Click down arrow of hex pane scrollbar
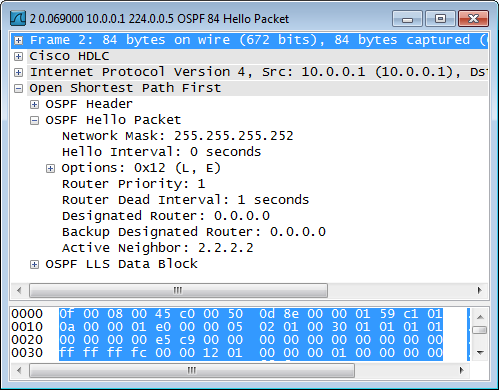 click(480, 353)
